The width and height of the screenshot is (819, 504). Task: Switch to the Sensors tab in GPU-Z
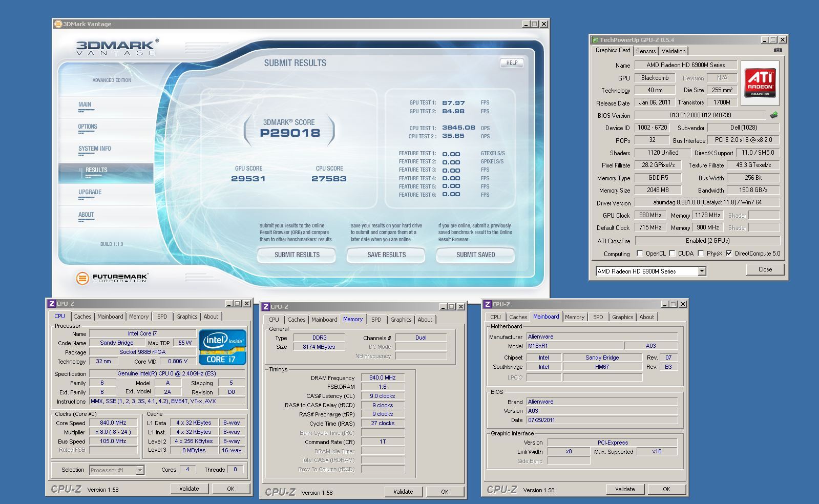tap(646, 51)
